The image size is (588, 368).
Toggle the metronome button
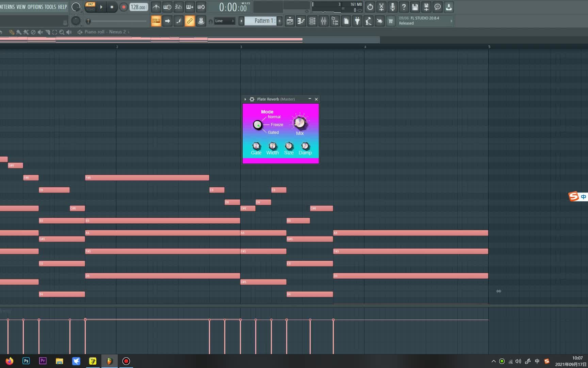click(156, 7)
